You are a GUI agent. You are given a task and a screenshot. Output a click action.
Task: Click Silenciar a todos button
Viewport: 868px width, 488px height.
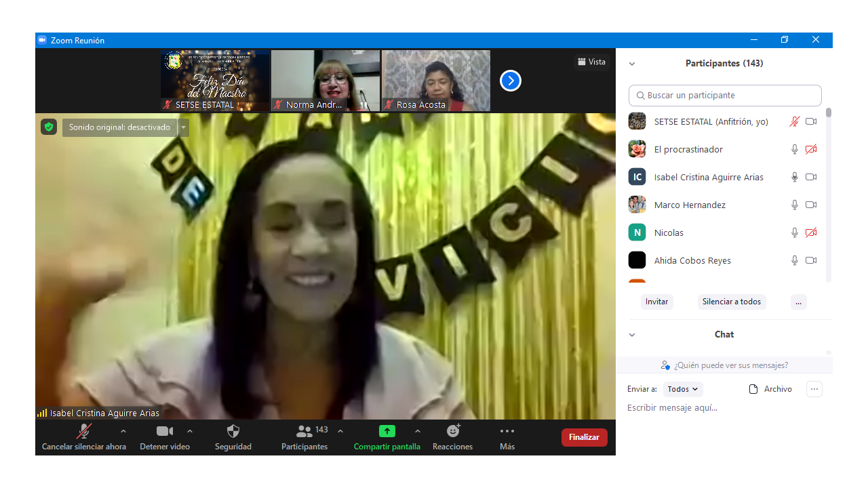pyautogui.click(x=732, y=302)
